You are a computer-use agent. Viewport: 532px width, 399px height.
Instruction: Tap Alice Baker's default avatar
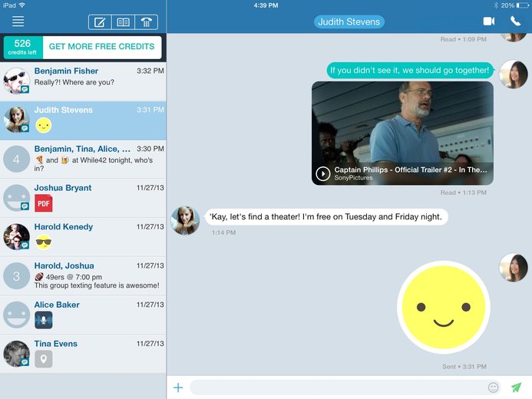coord(16,315)
